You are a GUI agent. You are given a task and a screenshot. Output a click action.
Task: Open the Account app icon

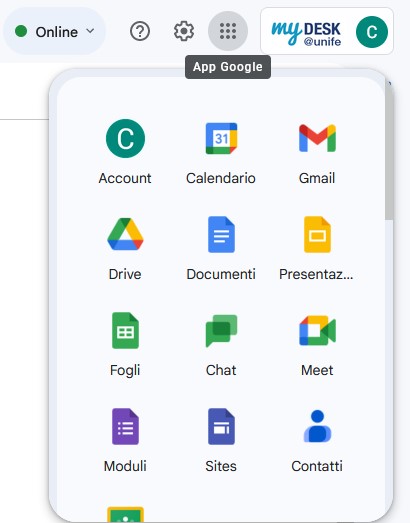point(125,138)
